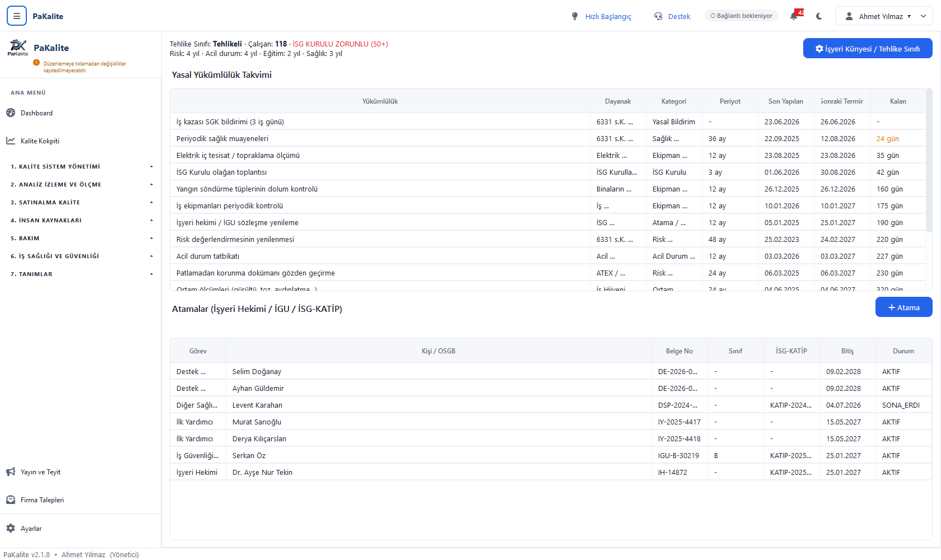Open Hızlı Başlangıç link

click(608, 17)
